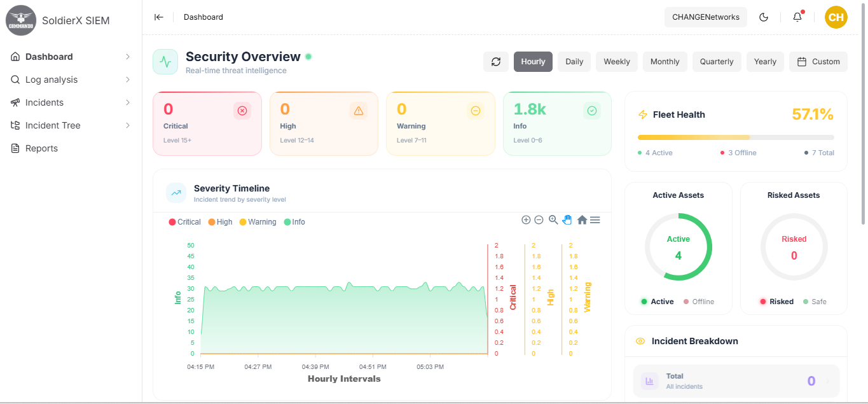
Task: Open the Info Level 0–6 card
Action: click(x=557, y=123)
